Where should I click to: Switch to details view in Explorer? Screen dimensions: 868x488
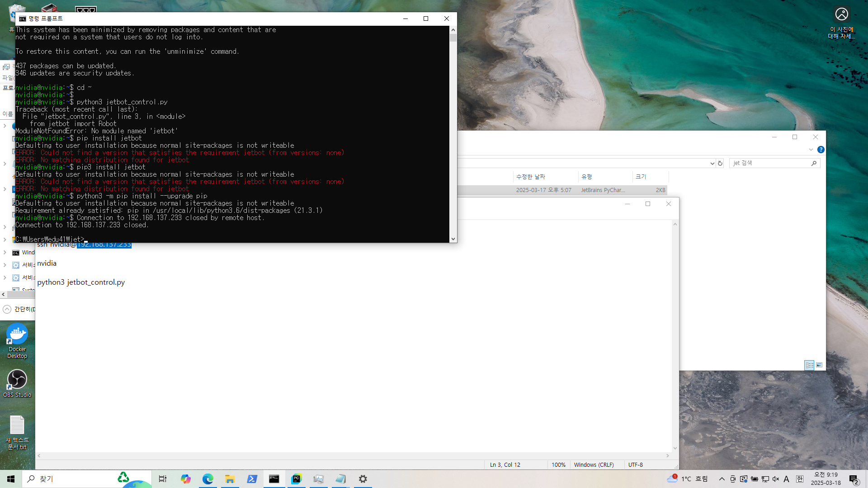pos(809,365)
